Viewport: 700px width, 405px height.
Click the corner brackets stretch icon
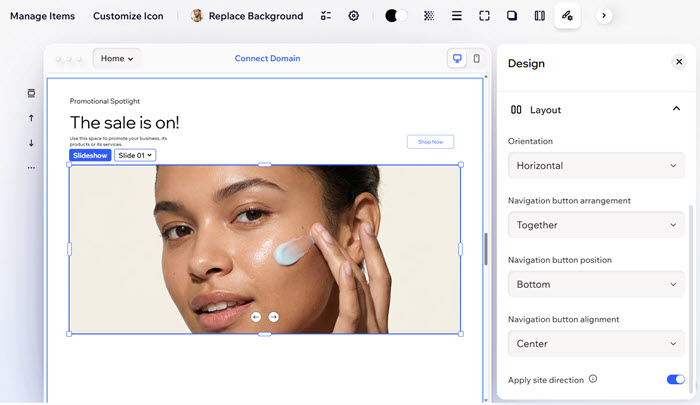tap(484, 16)
